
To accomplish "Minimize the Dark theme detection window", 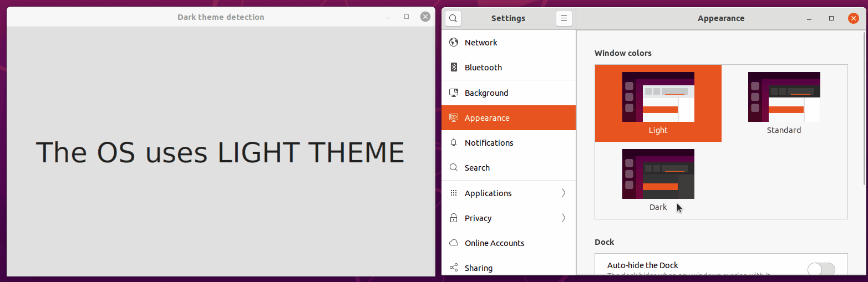I will pyautogui.click(x=388, y=17).
